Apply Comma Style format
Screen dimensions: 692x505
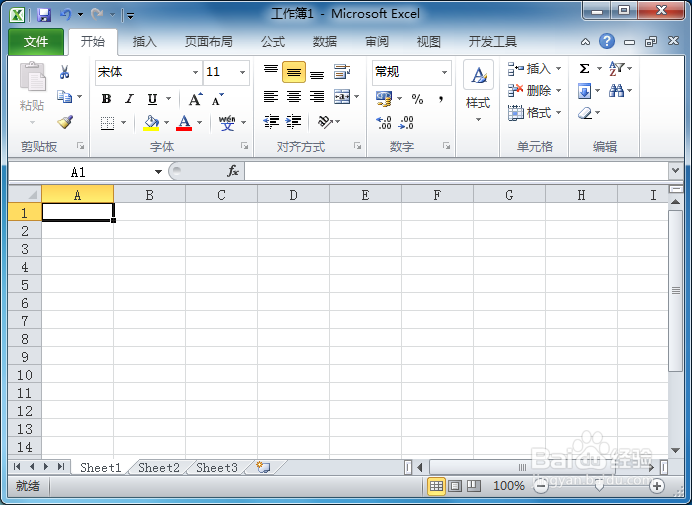(x=440, y=99)
